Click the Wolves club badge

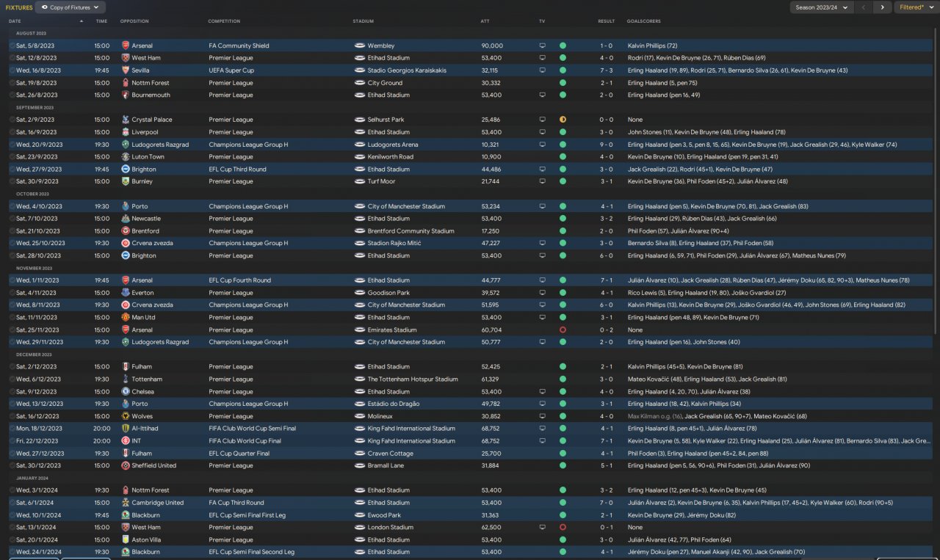[x=126, y=416]
